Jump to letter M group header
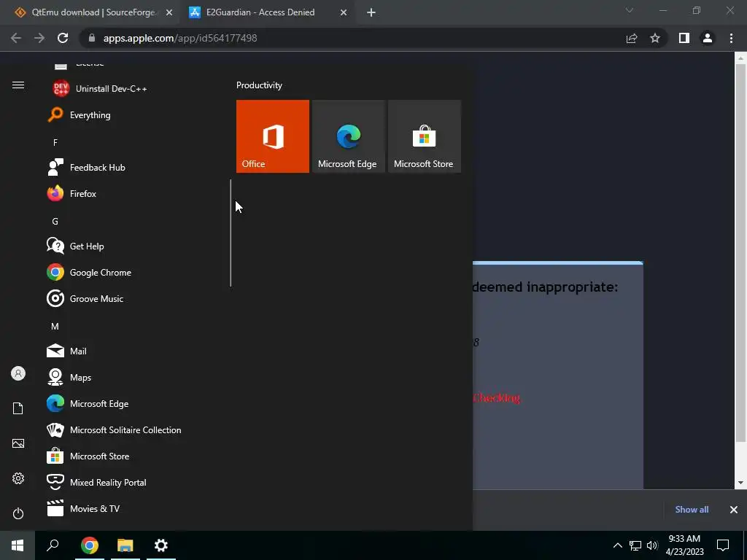Image resolution: width=747 pixels, height=560 pixels. [55, 326]
